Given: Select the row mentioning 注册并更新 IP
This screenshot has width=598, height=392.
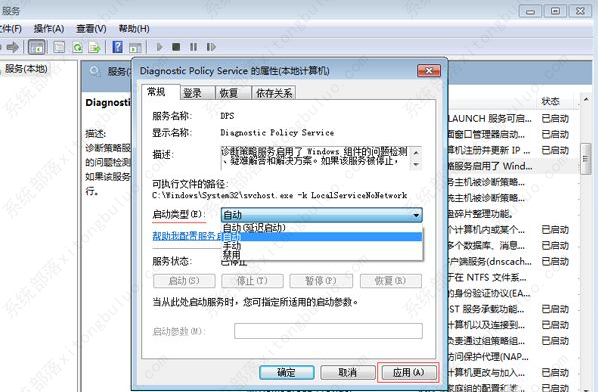Looking at the screenshot, I should pos(512,150).
